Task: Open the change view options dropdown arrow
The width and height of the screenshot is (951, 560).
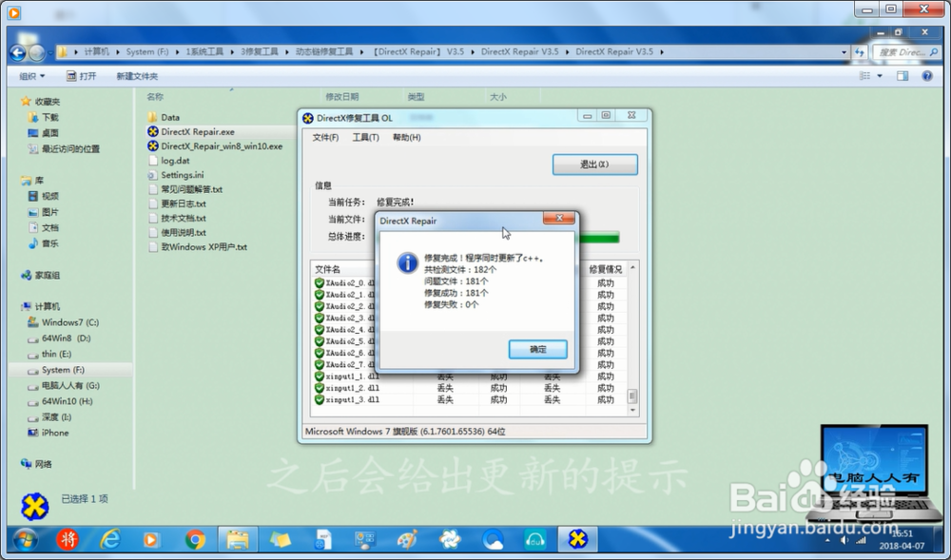Action: [880, 76]
